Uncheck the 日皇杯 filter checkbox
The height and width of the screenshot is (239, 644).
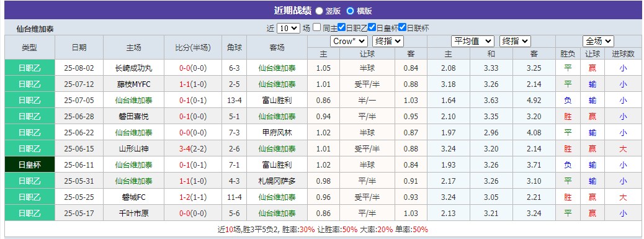(x=372, y=27)
